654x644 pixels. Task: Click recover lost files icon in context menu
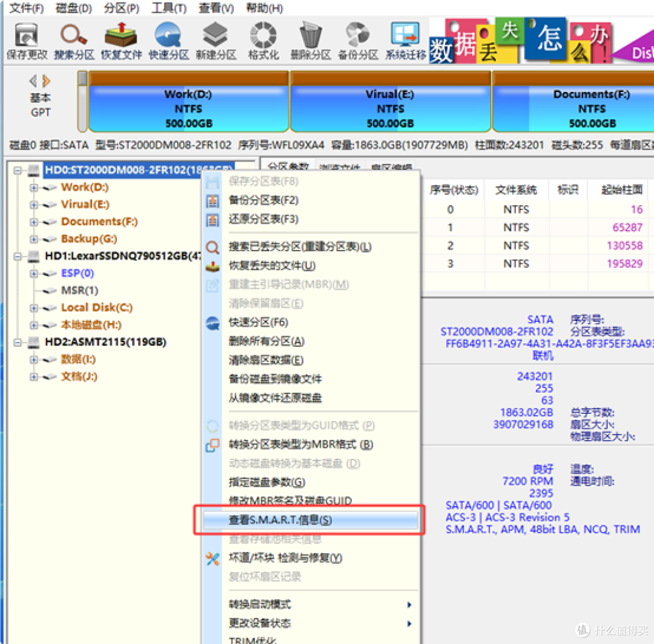(x=213, y=266)
